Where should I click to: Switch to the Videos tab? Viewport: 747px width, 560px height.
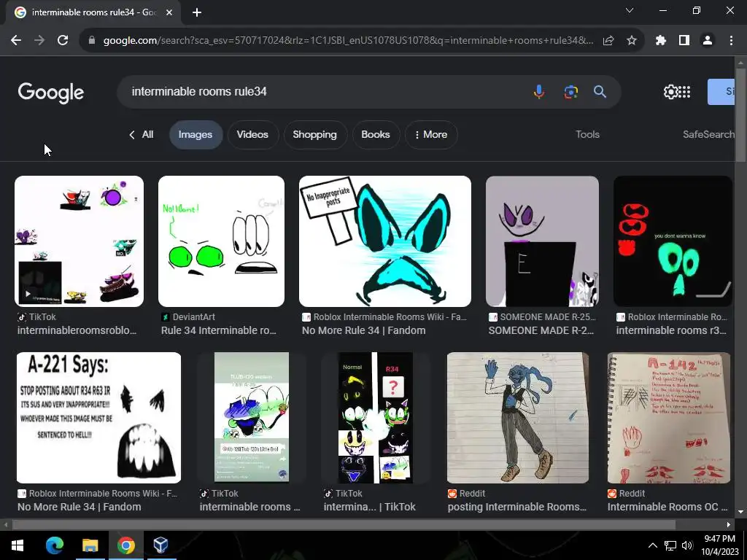coord(252,135)
